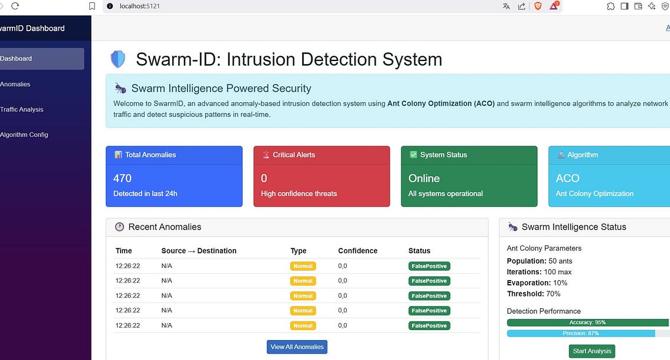
Task: Click the first row's Normal type badge
Action: coord(303,266)
